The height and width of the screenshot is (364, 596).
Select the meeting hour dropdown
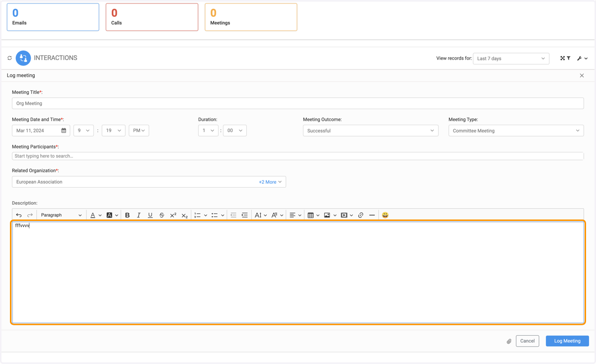83,131
